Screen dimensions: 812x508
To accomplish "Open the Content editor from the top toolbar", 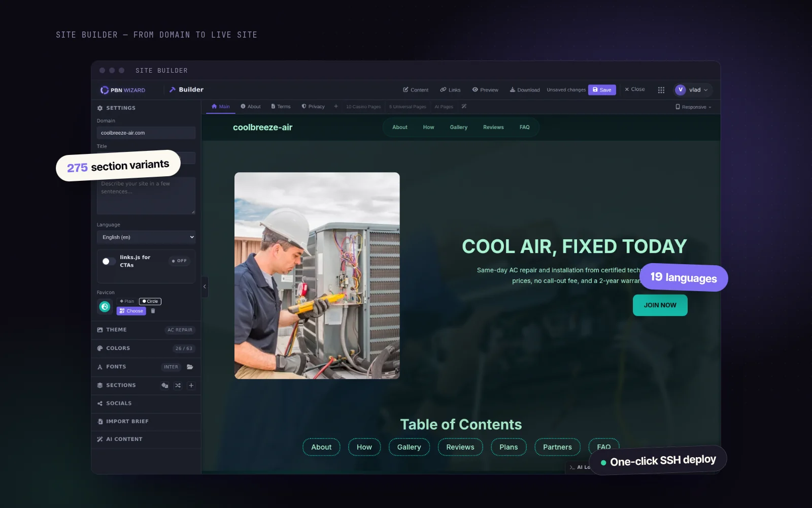I will point(416,90).
